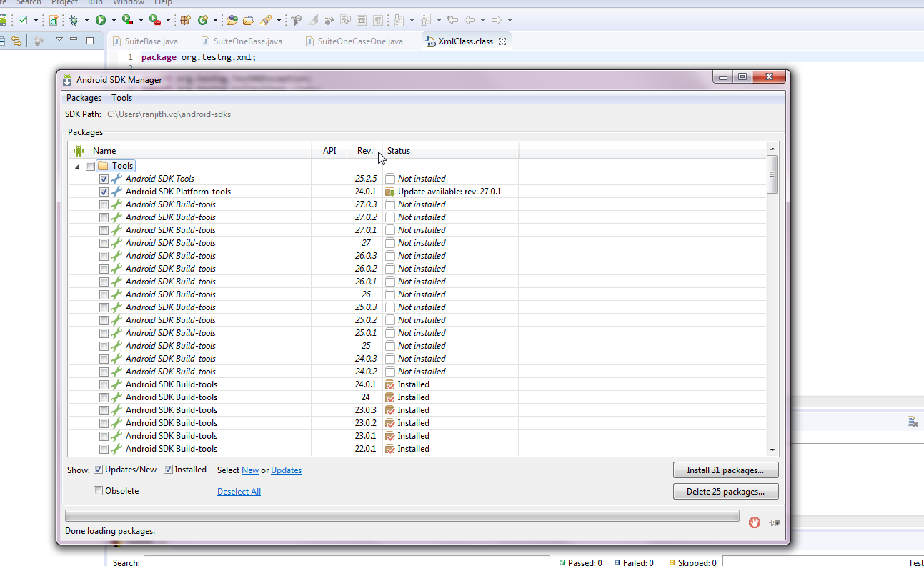Click the Select New link
924x566 pixels.
pos(250,470)
